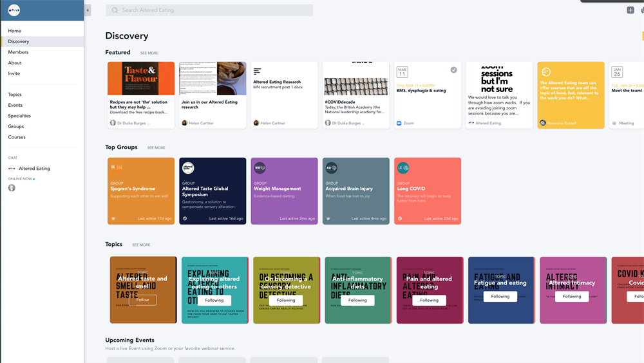
Task: Click the plus create icon
Action: click(630, 10)
